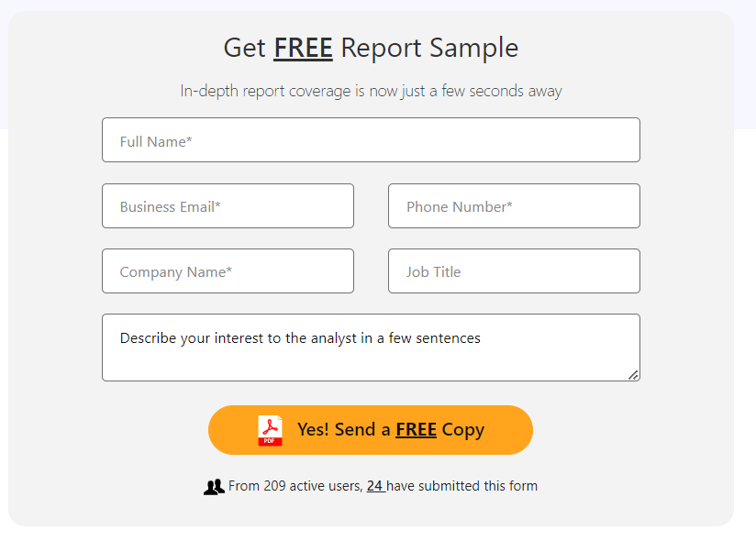Viewport: 756px width, 541px height.
Task: Focus the Full Name field
Action: [x=371, y=140]
